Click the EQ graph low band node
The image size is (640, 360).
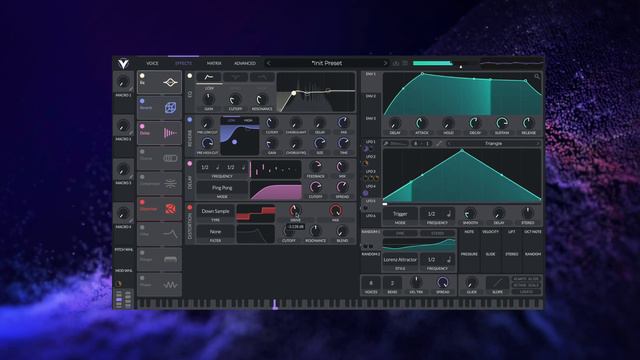[x=293, y=93]
